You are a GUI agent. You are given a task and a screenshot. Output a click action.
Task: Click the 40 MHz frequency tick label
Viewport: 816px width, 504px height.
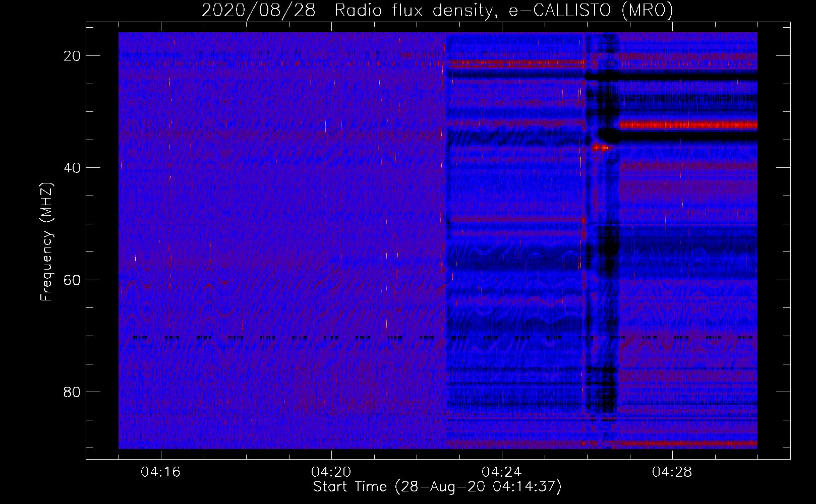coord(72,168)
